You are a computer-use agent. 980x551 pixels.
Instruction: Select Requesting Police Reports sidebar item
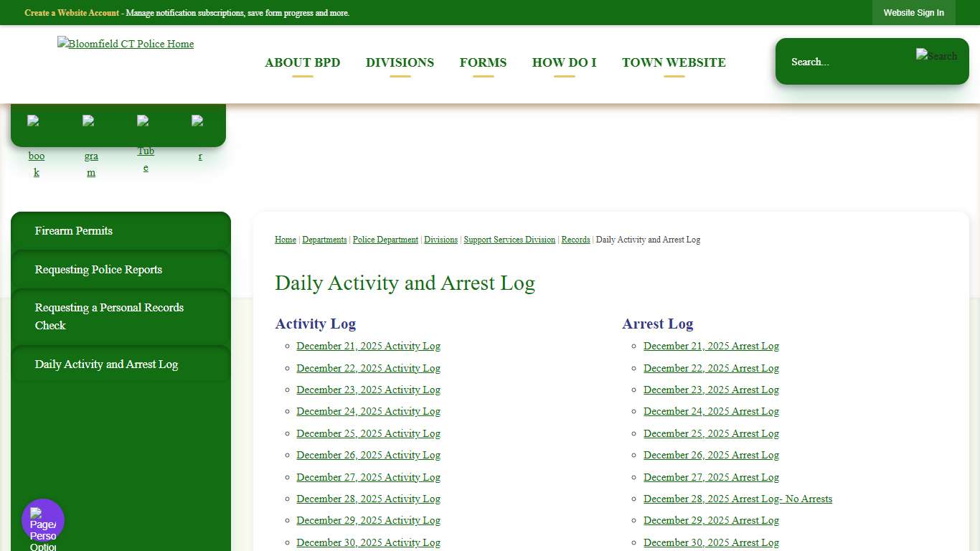pos(98,270)
